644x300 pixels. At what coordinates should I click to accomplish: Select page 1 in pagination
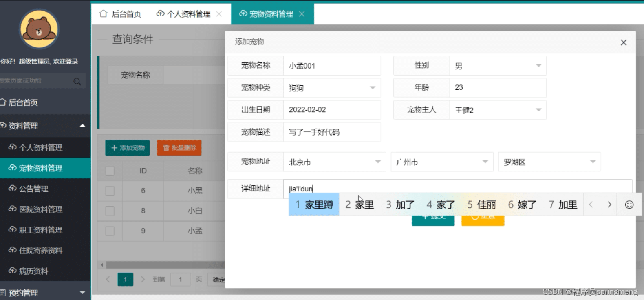(x=125, y=279)
